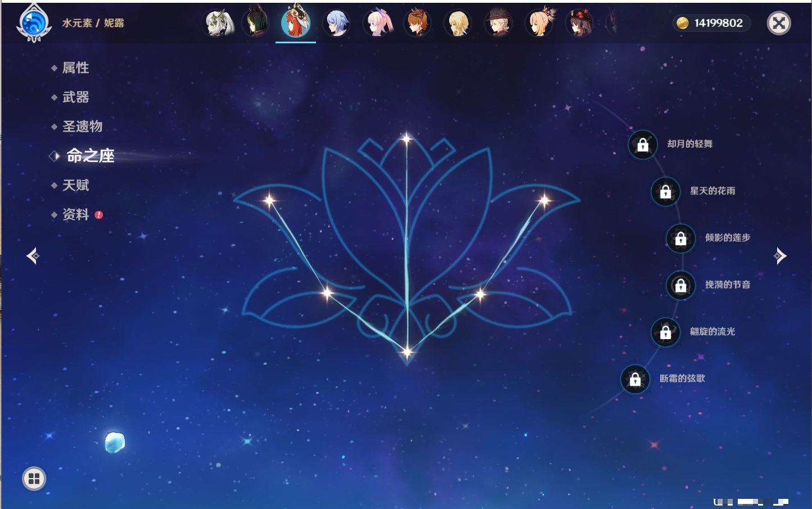Open locked constellation 倾影的莲步 icon

tap(680, 238)
